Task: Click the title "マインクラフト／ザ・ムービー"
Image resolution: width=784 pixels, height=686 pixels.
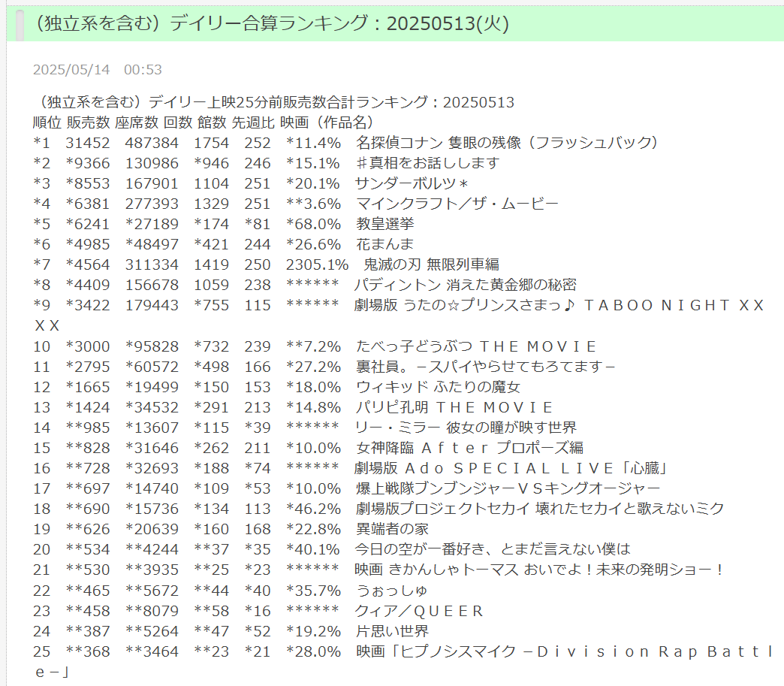Action: 457,204
